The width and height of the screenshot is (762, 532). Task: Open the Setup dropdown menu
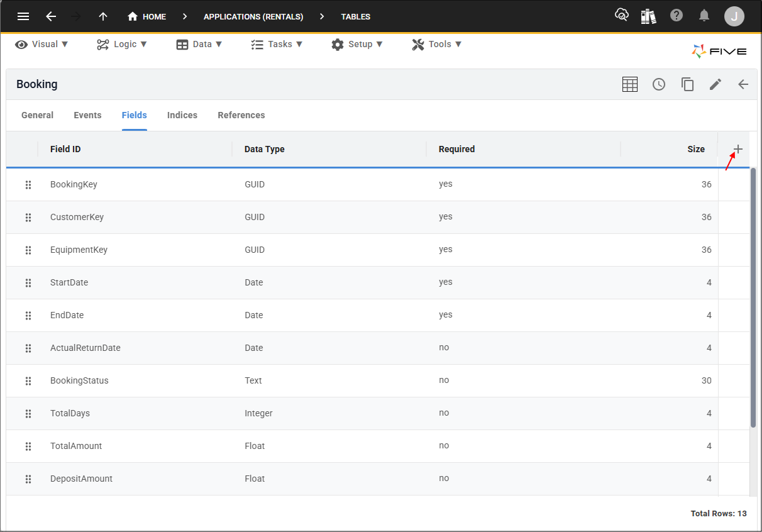(x=357, y=44)
